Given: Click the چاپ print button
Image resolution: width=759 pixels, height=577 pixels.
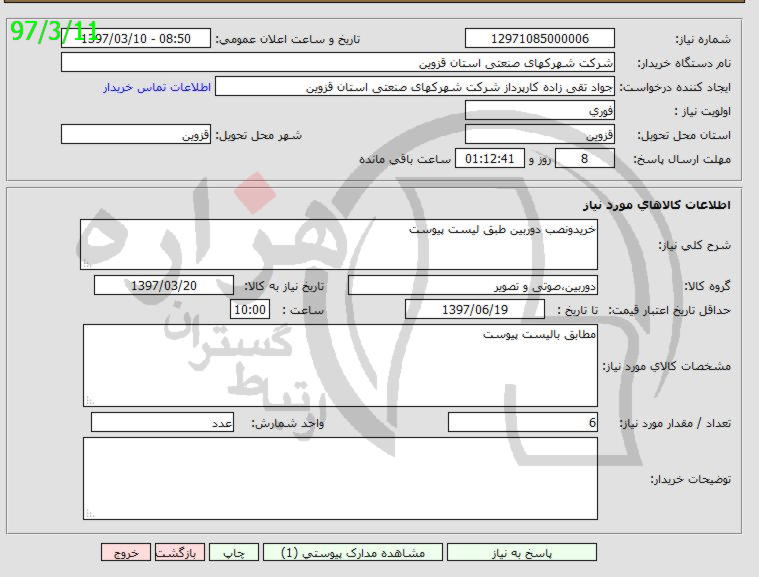Looking at the screenshot, I should point(234,552).
